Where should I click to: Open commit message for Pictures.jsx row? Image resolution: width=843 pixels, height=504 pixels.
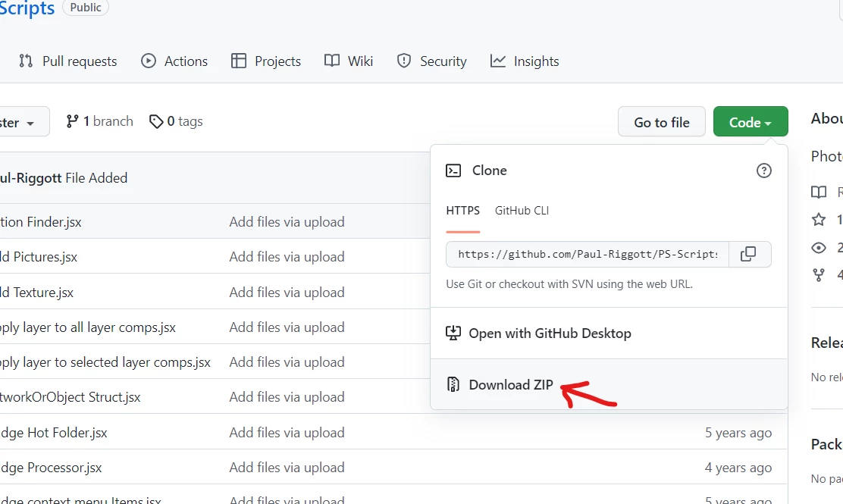click(x=287, y=257)
